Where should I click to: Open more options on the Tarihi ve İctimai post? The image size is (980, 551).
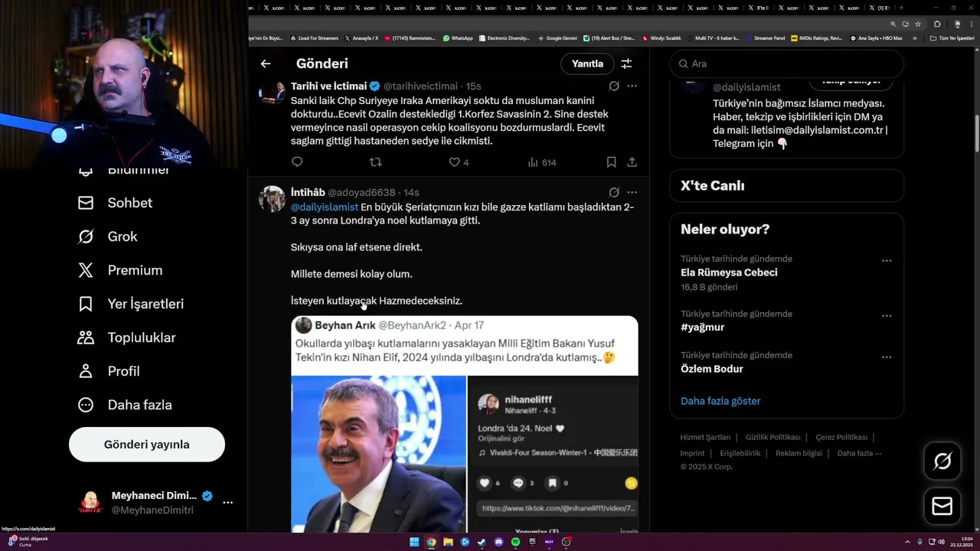click(632, 86)
